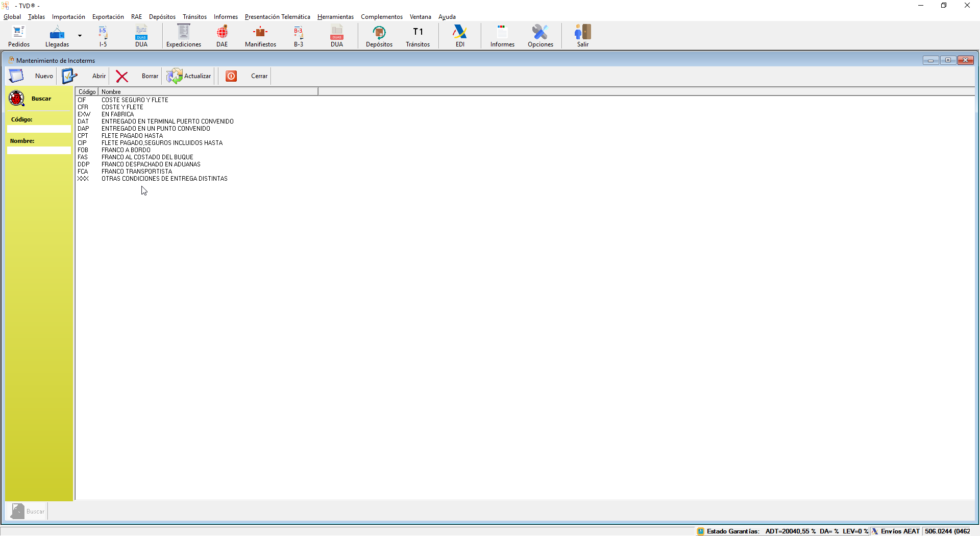The image size is (980, 536).
Task: Click the red X Borrar icon
Action: [122, 77]
